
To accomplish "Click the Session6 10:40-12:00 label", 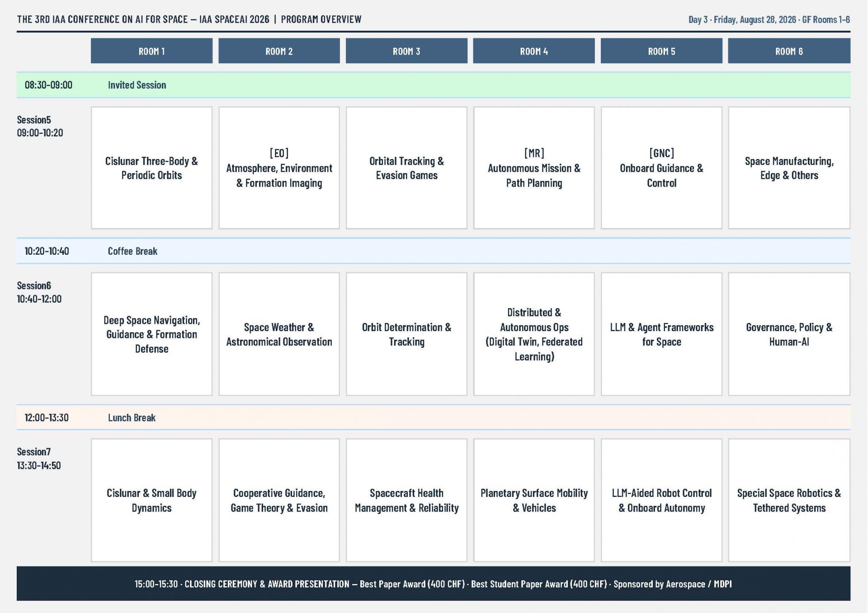I will (x=39, y=292).
